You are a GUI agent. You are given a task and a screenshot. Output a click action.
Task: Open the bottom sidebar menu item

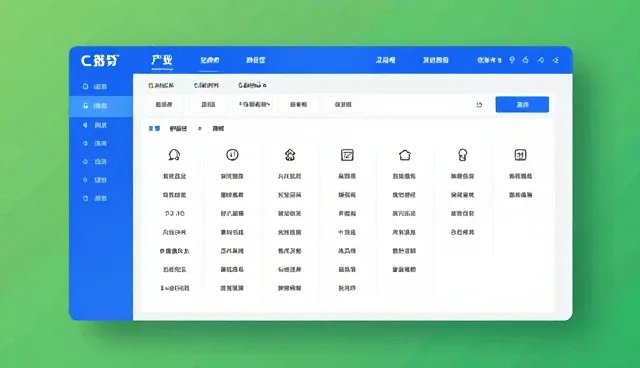tap(95, 198)
